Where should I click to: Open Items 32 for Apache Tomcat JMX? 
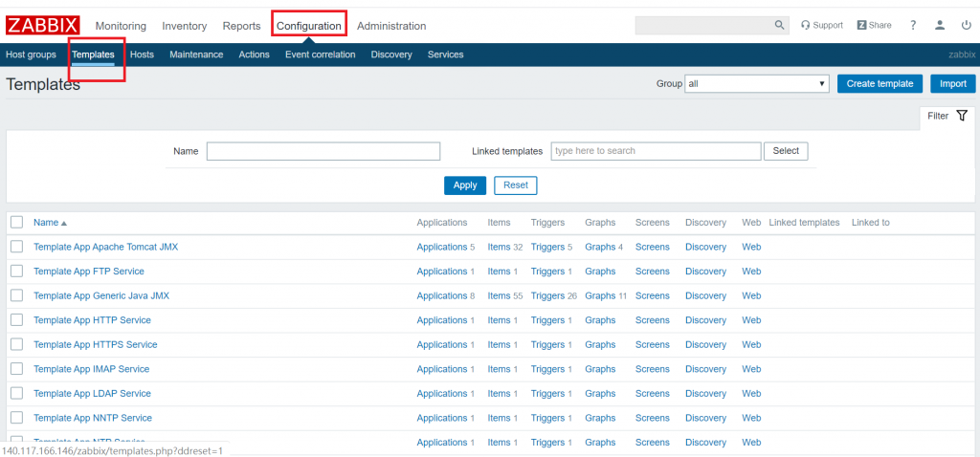coord(499,247)
